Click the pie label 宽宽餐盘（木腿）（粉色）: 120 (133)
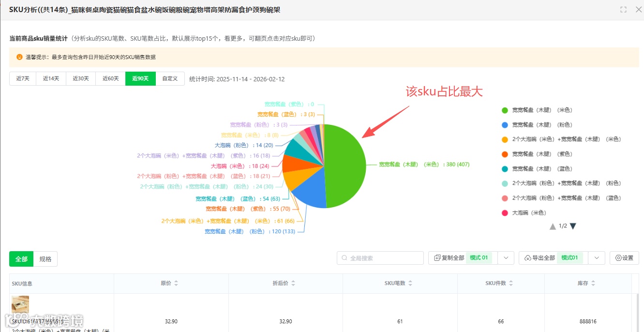This screenshot has width=644, height=332. tap(250, 232)
